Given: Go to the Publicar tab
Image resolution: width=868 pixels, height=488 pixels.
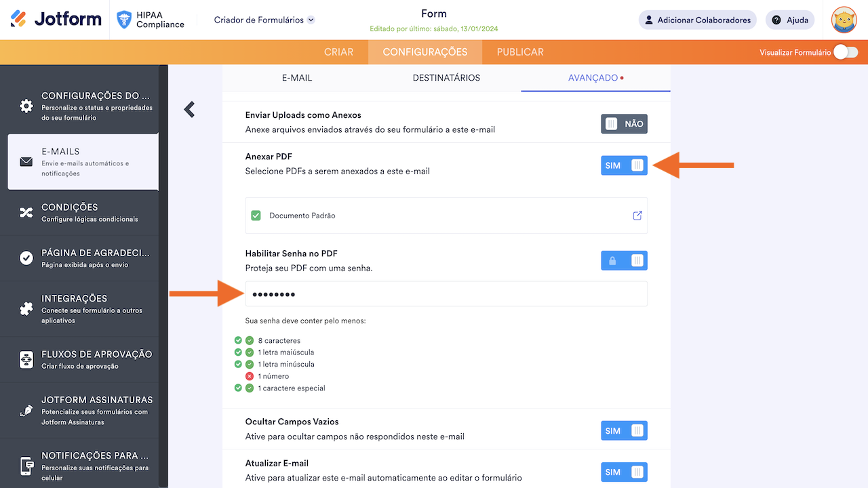Looking at the screenshot, I should tap(520, 52).
